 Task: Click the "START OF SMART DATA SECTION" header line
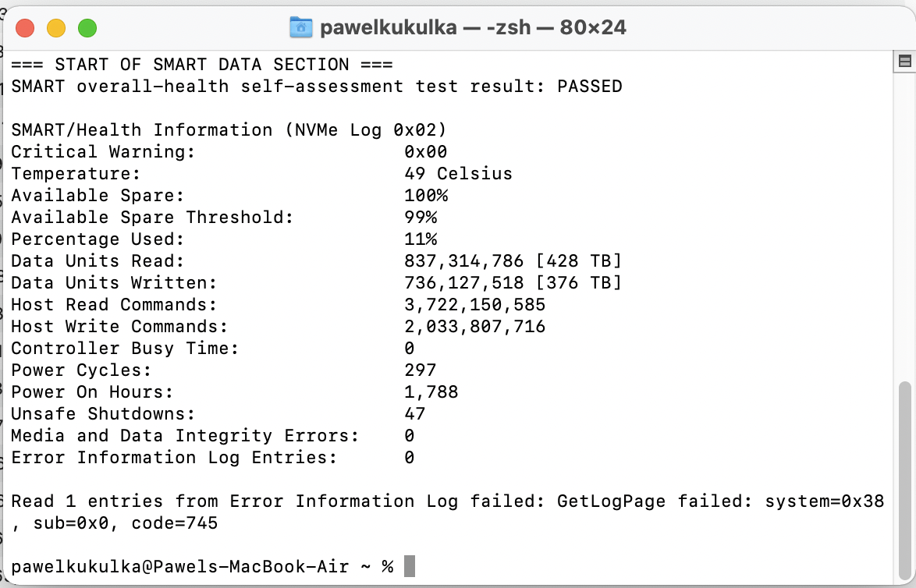click(x=202, y=65)
